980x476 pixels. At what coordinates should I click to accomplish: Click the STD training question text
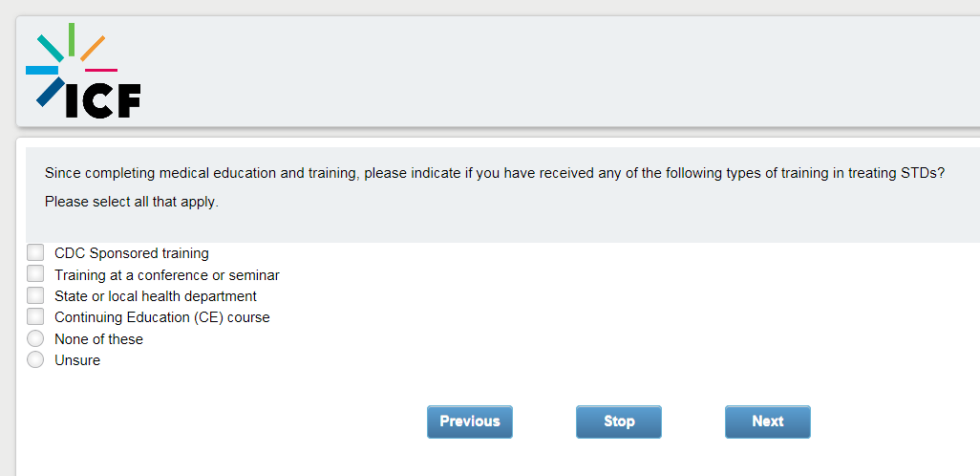(x=494, y=173)
